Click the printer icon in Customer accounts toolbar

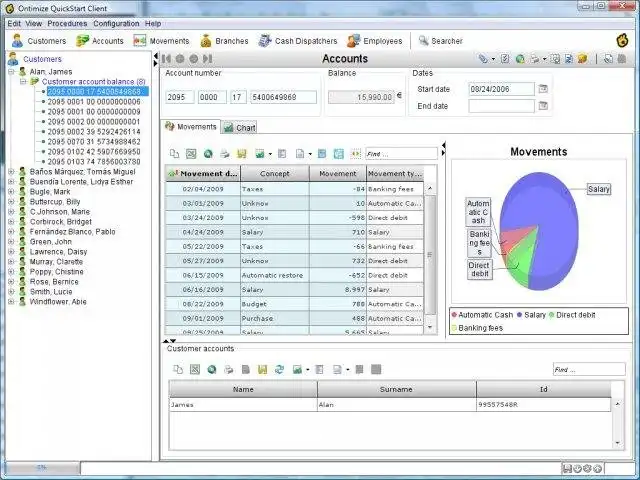point(229,369)
